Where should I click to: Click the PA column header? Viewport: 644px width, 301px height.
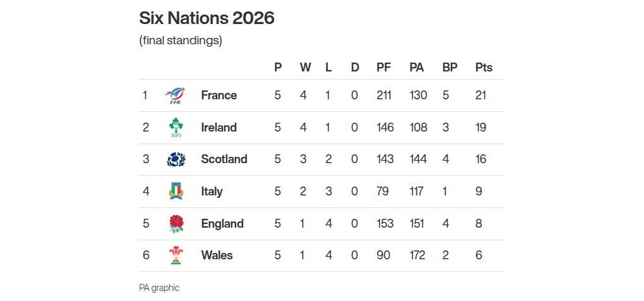point(416,68)
